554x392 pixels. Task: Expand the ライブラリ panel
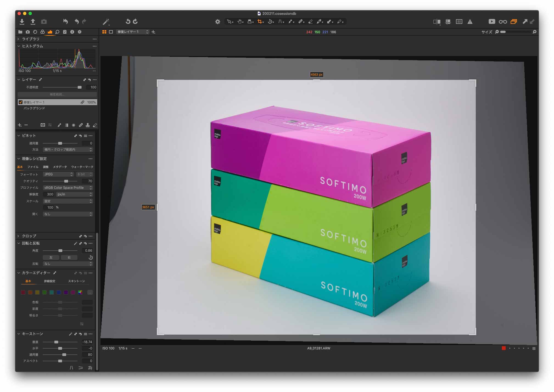coord(18,39)
